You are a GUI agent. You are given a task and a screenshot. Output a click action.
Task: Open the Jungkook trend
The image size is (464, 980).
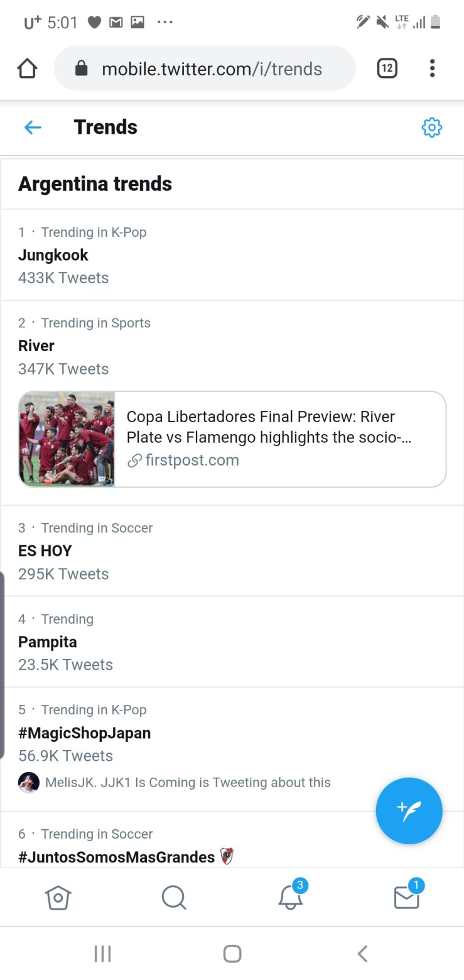pos(53,255)
